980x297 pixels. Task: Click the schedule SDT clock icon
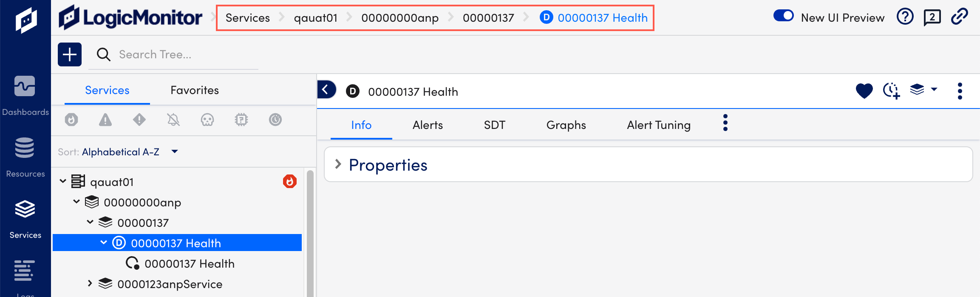891,91
